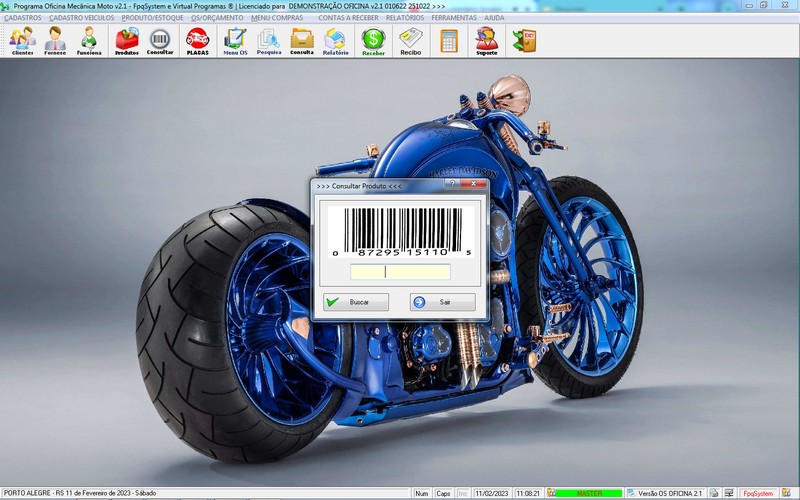The image size is (800, 500).
Task: Open the Funciona employees icon
Action: [x=89, y=41]
